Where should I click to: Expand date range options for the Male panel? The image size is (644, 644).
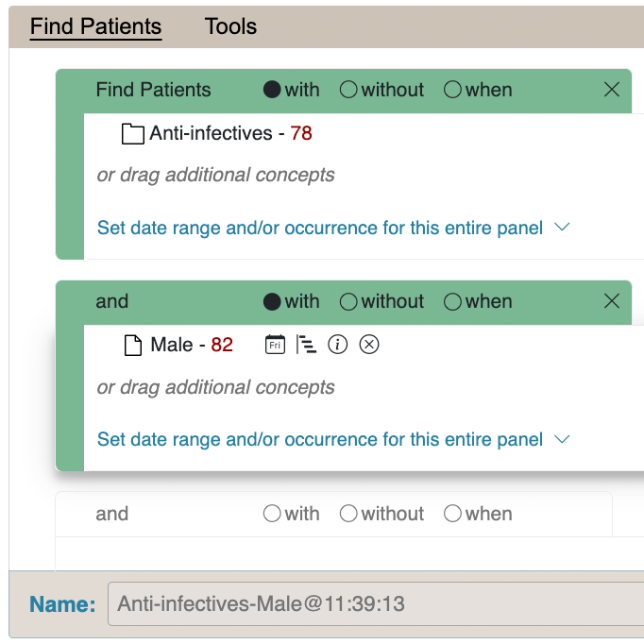333,439
